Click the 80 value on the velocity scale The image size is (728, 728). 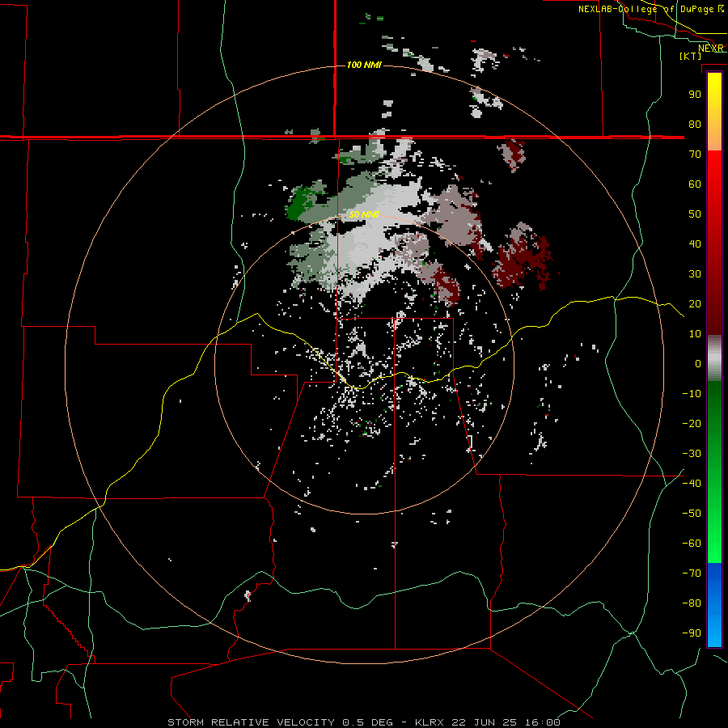pos(695,125)
